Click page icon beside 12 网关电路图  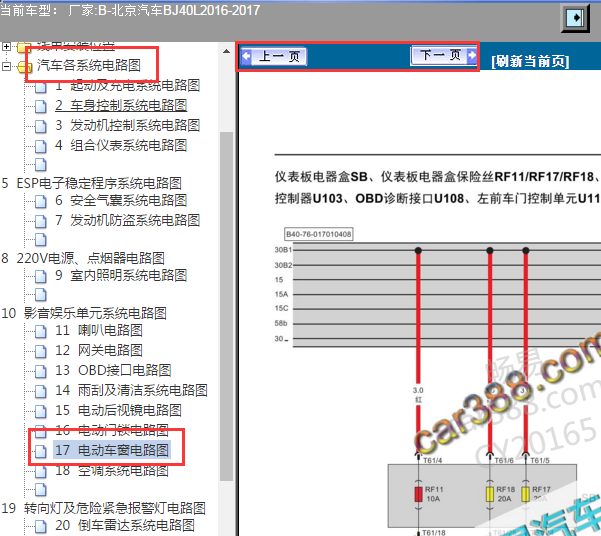(41, 351)
